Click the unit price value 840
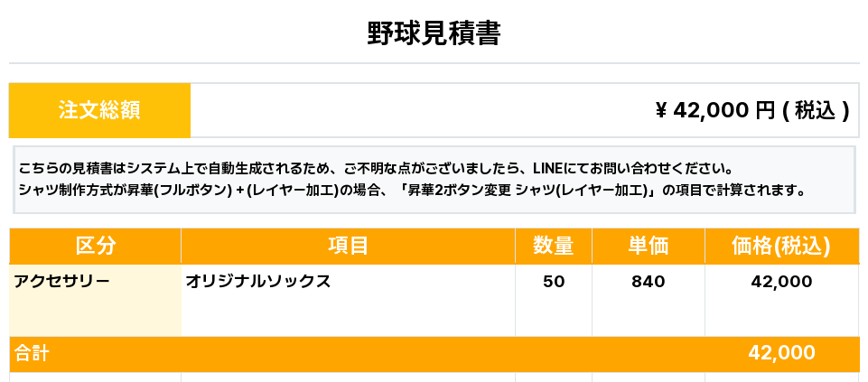 coord(648,282)
